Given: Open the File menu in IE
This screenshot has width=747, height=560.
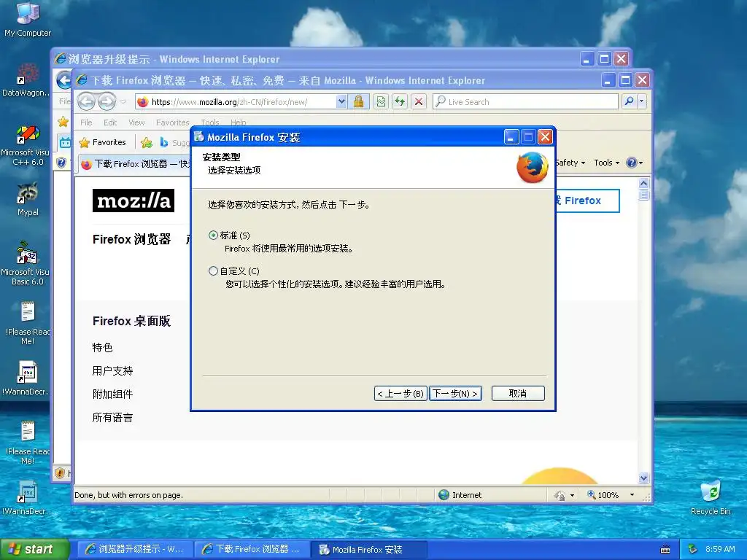Looking at the screenshot, I should 86,122.
